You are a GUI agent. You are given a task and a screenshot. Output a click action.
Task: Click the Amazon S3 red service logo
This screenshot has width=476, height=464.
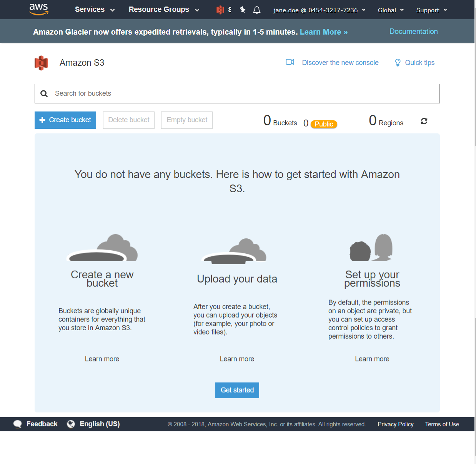point(41,63)
